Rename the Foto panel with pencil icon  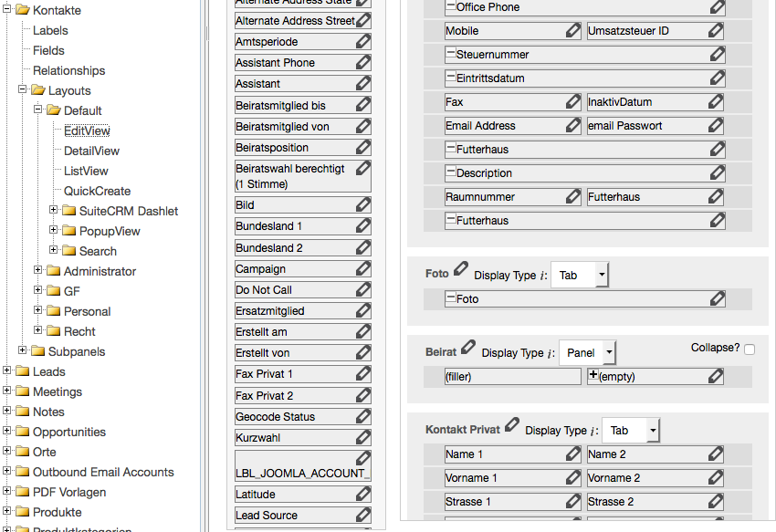[x=461, y=268]
